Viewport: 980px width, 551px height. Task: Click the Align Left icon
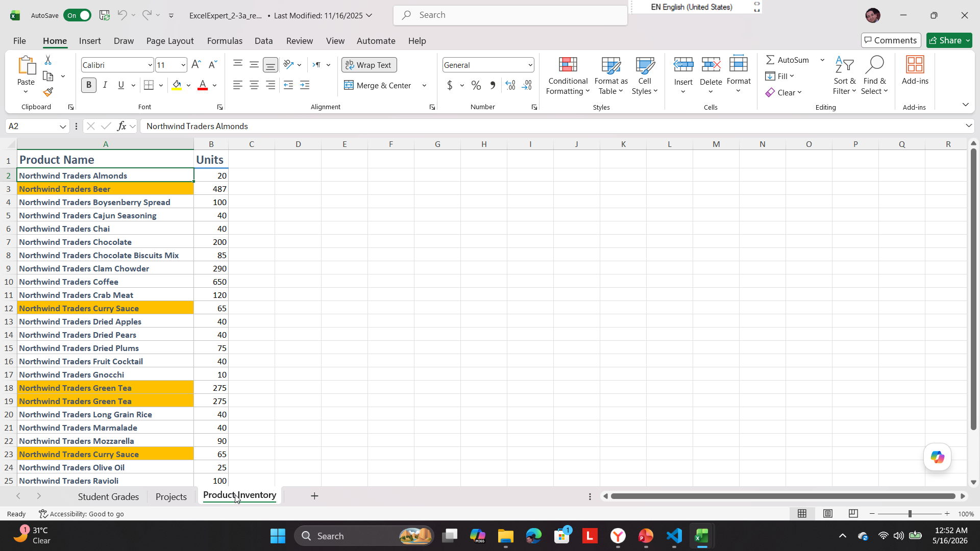(238, 85)
